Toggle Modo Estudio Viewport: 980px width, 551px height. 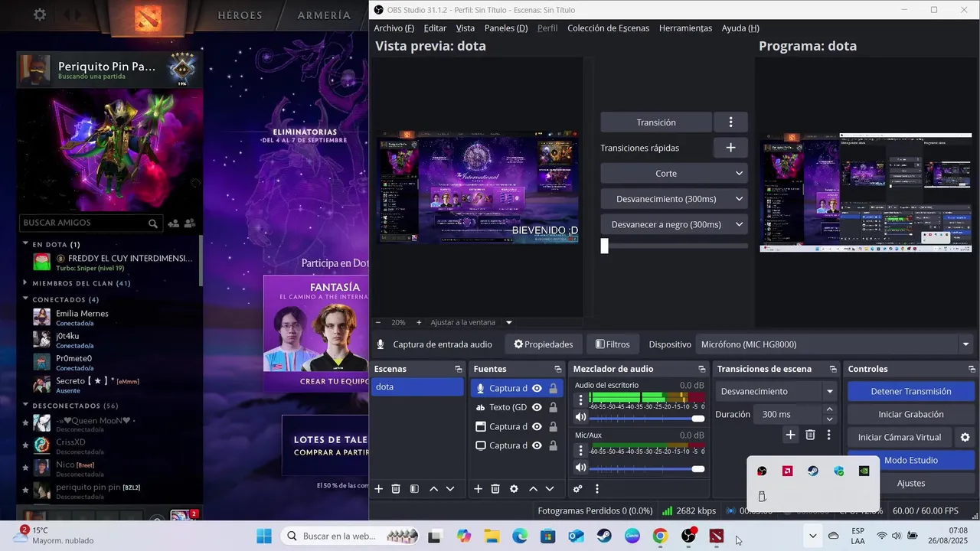pyautogui.click(x=910, y=461)
